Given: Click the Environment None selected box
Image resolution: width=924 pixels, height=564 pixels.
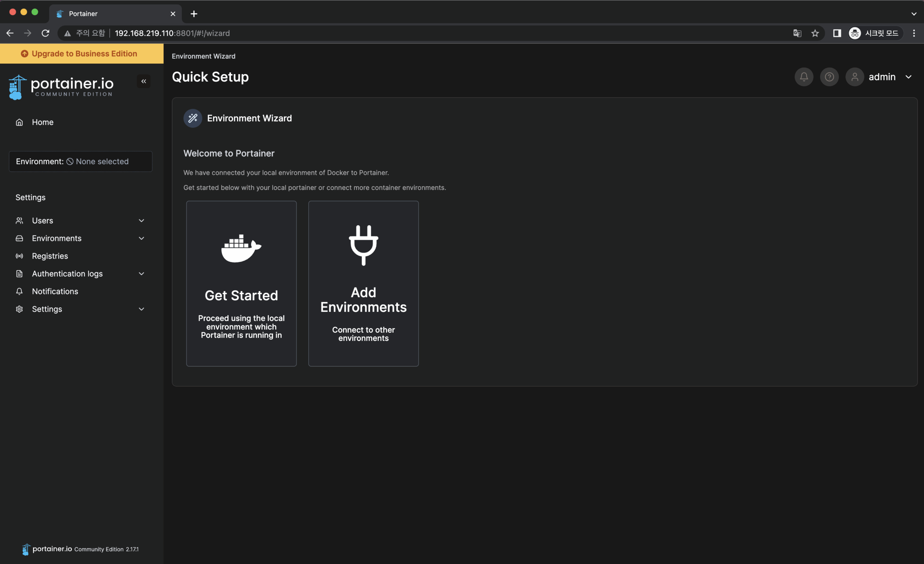Looking at the screenshot, I should click(80, 161).
